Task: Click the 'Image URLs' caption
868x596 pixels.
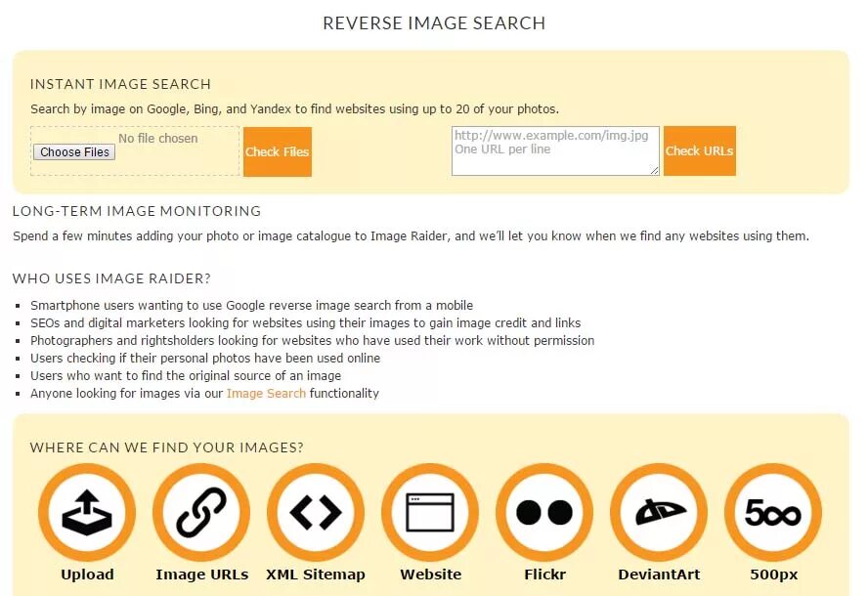Action: point(202,575)
